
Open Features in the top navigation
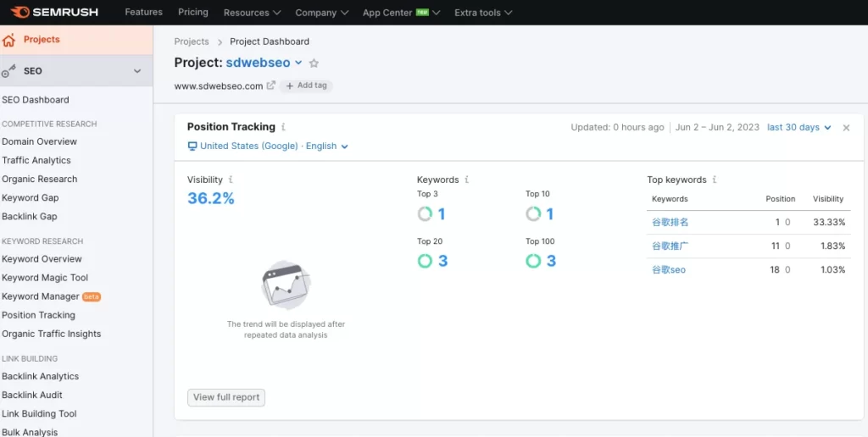144,12
